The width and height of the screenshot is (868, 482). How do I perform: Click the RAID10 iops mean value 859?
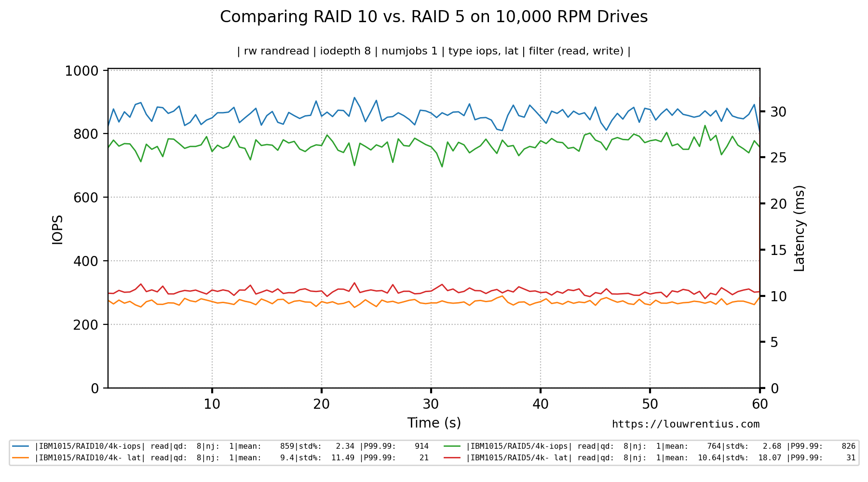point(287,446)
